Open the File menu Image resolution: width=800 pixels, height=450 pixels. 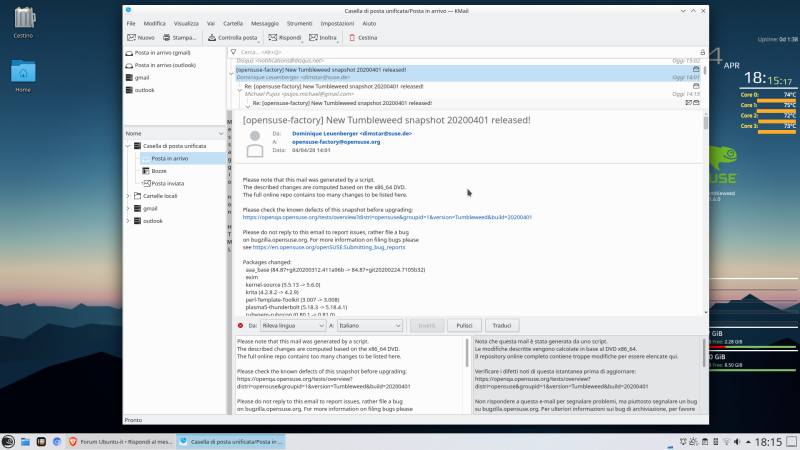point(131,23)
